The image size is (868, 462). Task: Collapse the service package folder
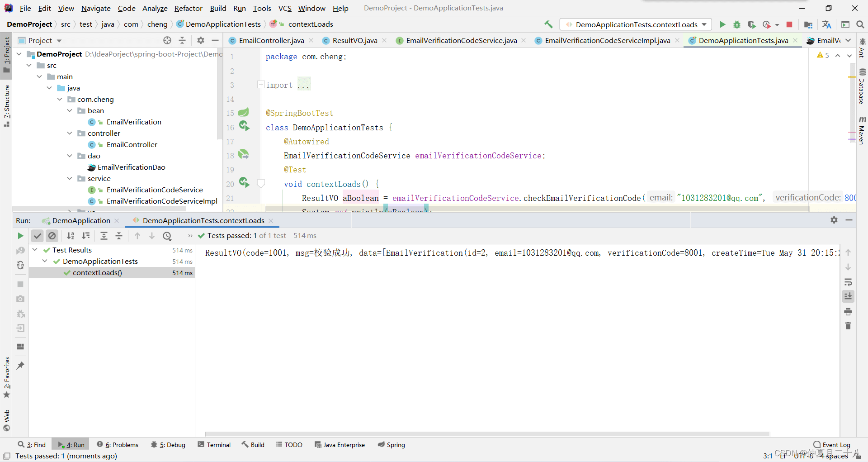70,179
